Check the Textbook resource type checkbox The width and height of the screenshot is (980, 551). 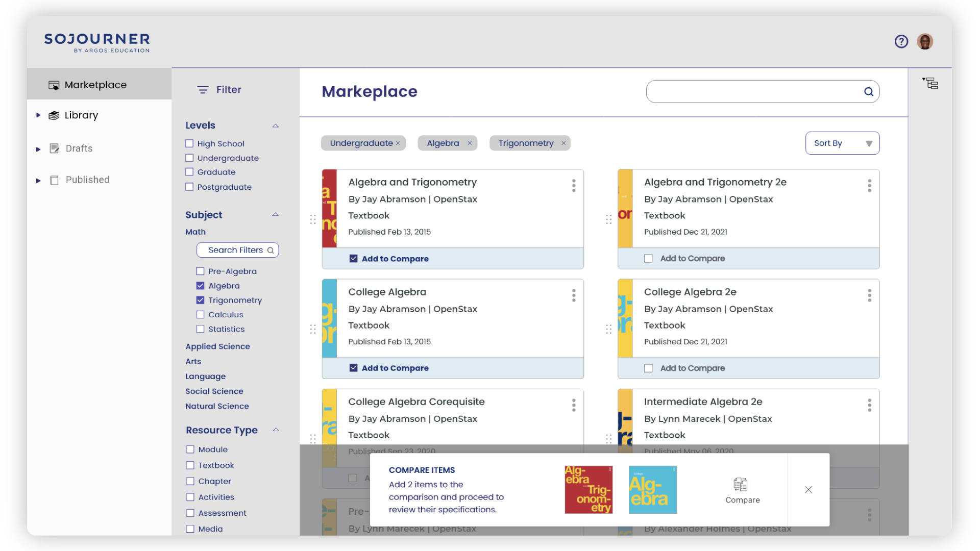(x=190, y=465)
